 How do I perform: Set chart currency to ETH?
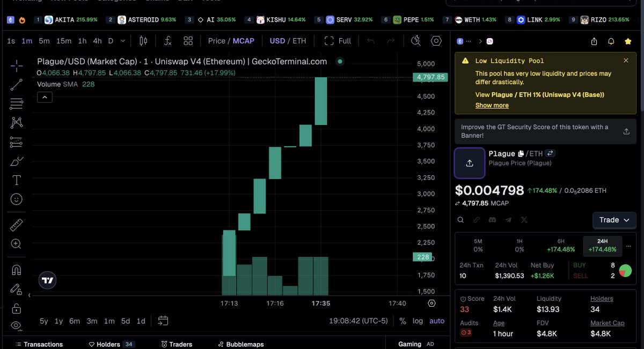pyautogui.click(x=299, y=41)
